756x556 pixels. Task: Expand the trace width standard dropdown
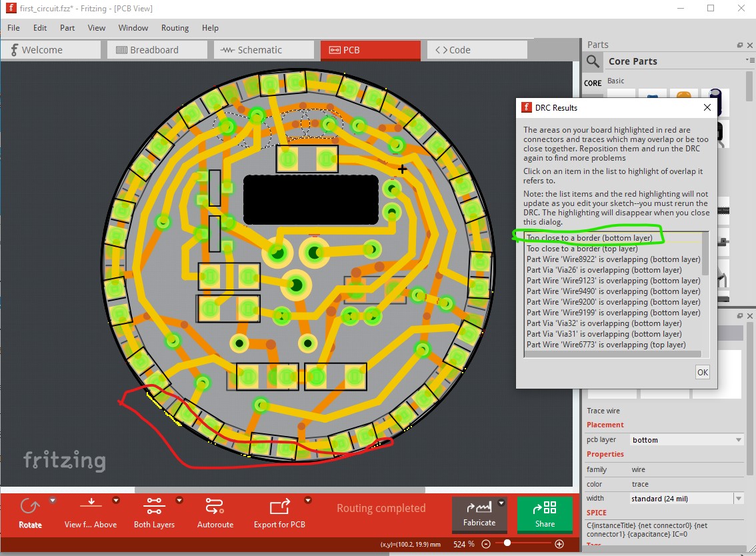pos(686,499)
